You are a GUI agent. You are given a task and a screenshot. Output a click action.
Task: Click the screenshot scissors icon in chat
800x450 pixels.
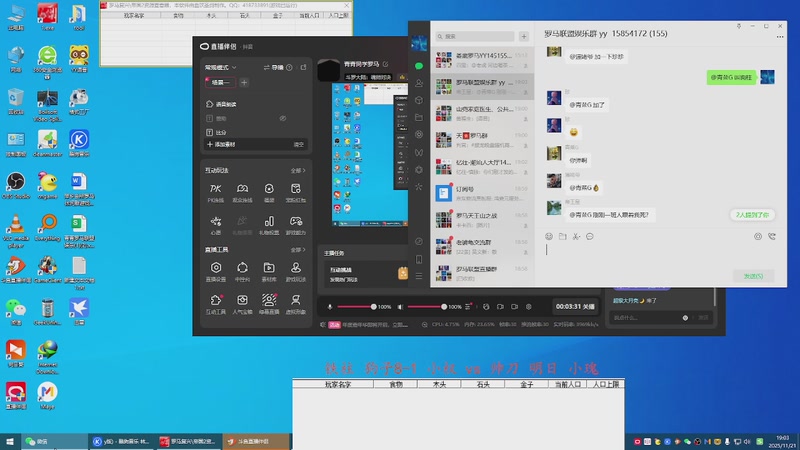click(x=576, y=236)
